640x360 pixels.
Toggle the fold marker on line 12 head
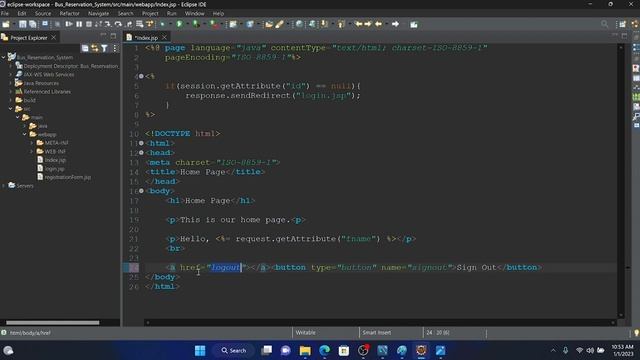click(141, 153)
